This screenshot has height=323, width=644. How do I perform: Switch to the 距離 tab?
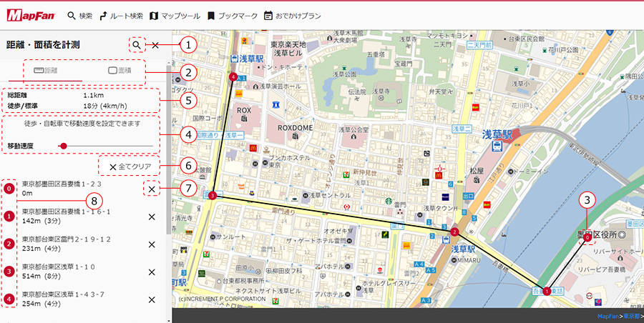pos(45,70)
